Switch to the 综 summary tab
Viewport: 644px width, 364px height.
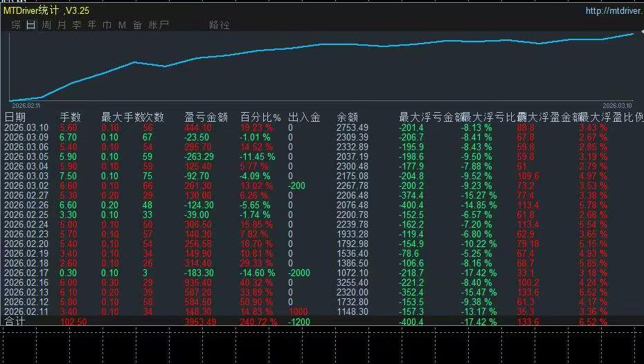(x=16, y=25)
